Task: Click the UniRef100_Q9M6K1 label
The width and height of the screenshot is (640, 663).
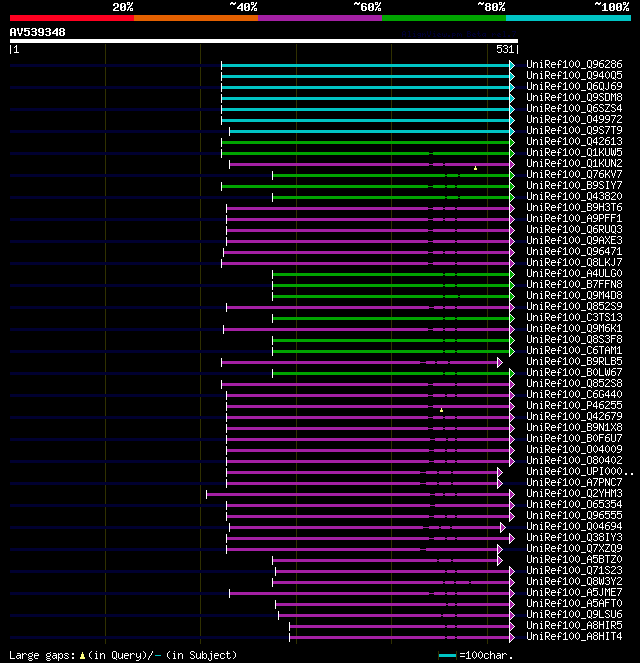Action: click(x=574, y=328)
